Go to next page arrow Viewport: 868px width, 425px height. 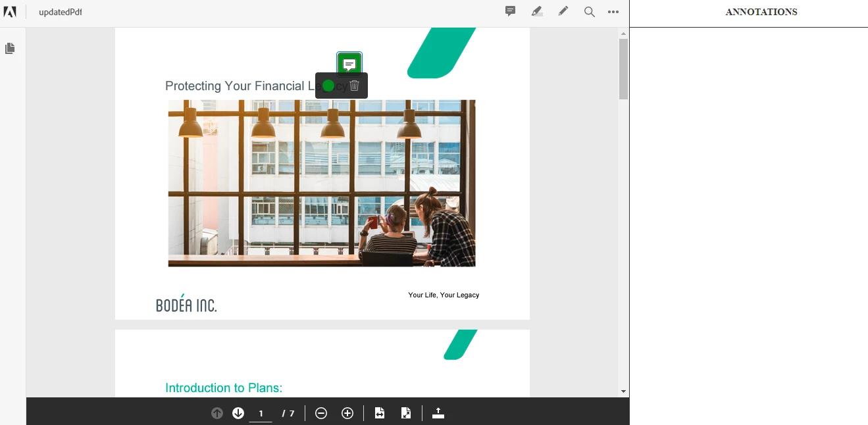pos(238,413)
